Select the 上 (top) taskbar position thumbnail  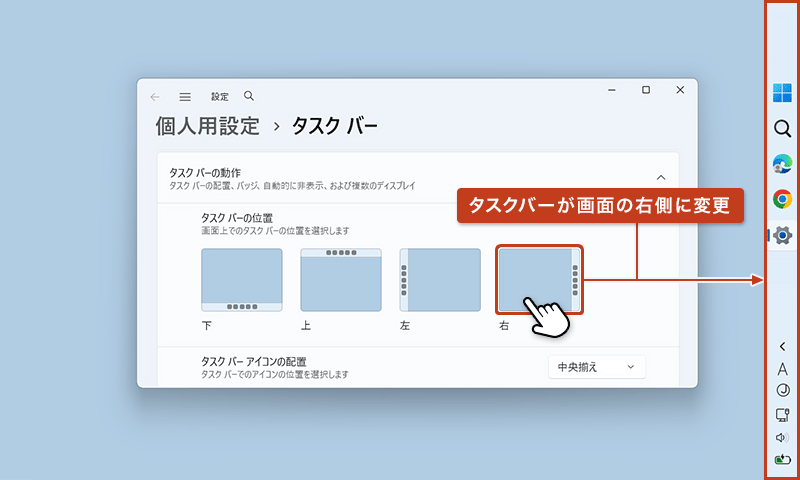pos(341,280)
